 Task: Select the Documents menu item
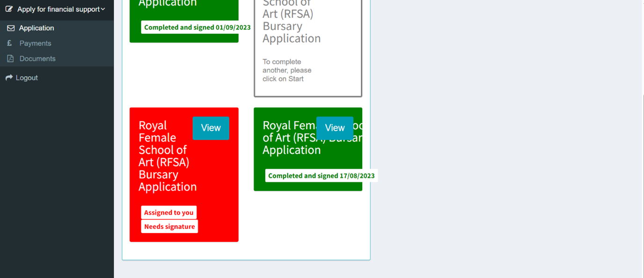point(37,59)
